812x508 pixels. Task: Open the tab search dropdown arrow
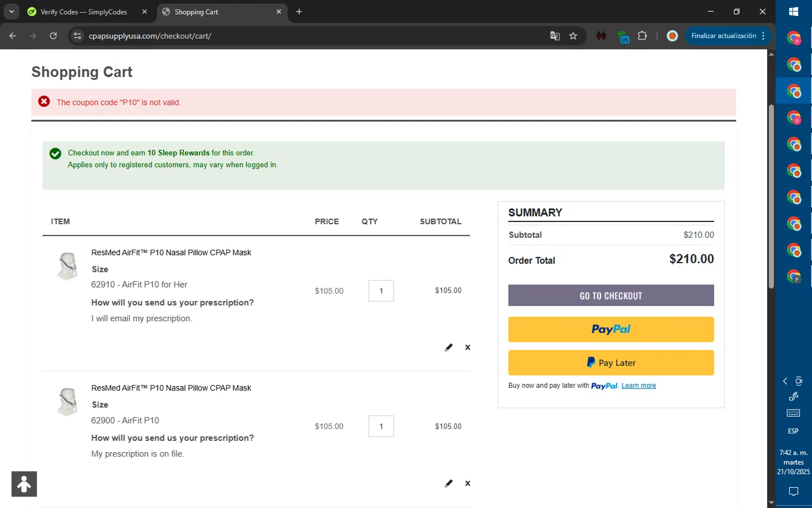pyautogui.click(x=11, y=11)
